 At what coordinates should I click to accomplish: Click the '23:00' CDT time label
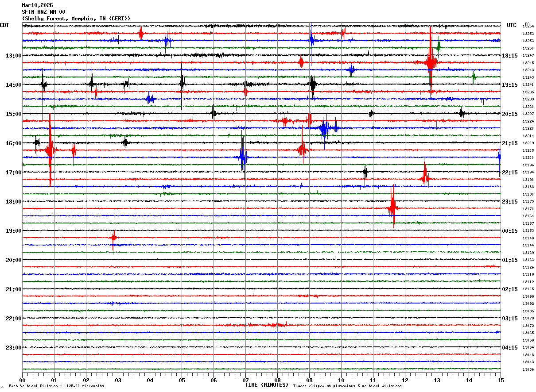pos(13,348)
